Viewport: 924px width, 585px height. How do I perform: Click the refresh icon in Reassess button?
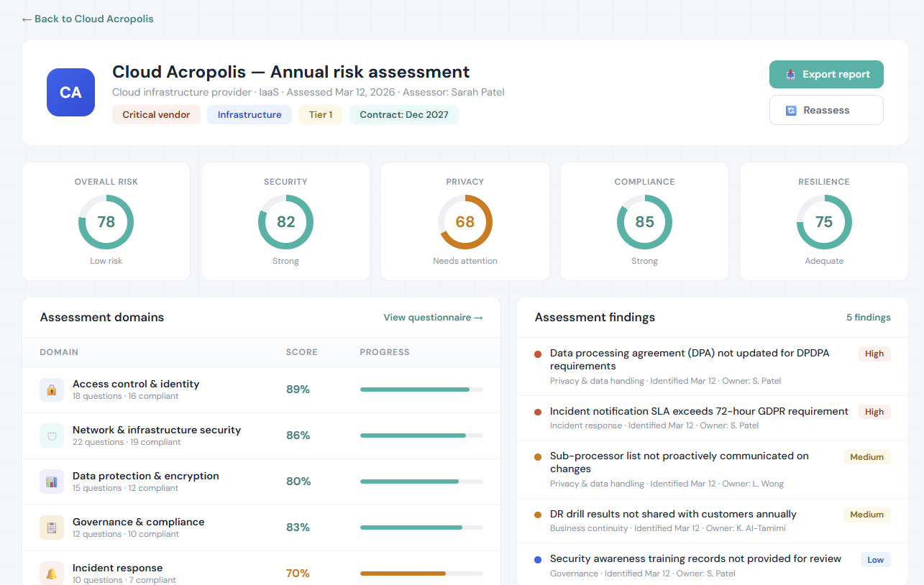(x=791, y=110)
